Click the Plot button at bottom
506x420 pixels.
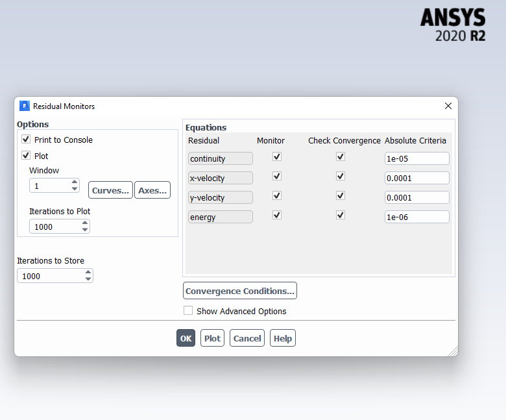[x=212, y=338]
